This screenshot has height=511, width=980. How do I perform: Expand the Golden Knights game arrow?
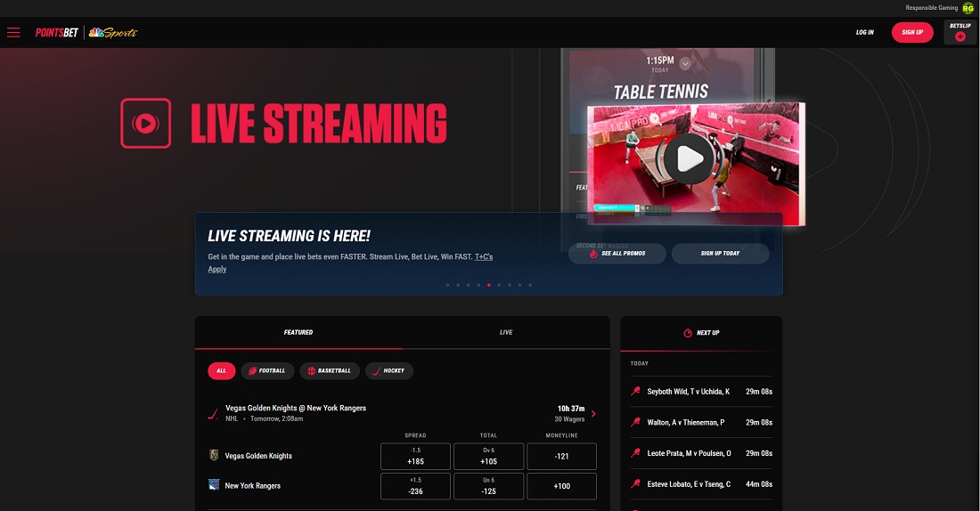593,414
